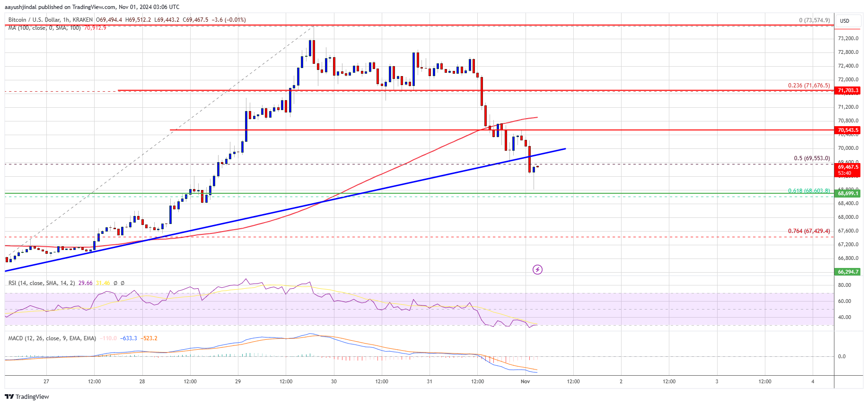Click the date label 28 on time axis

pos(142,381)
